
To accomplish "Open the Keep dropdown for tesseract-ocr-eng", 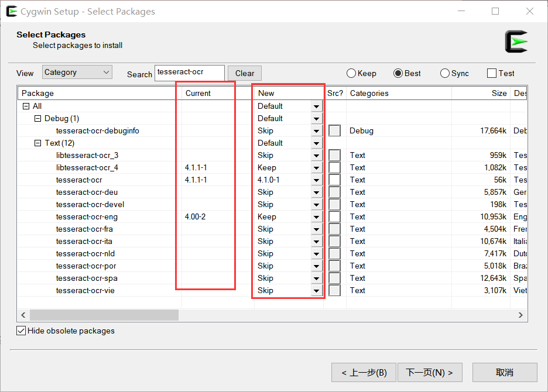I will (316, 216).
